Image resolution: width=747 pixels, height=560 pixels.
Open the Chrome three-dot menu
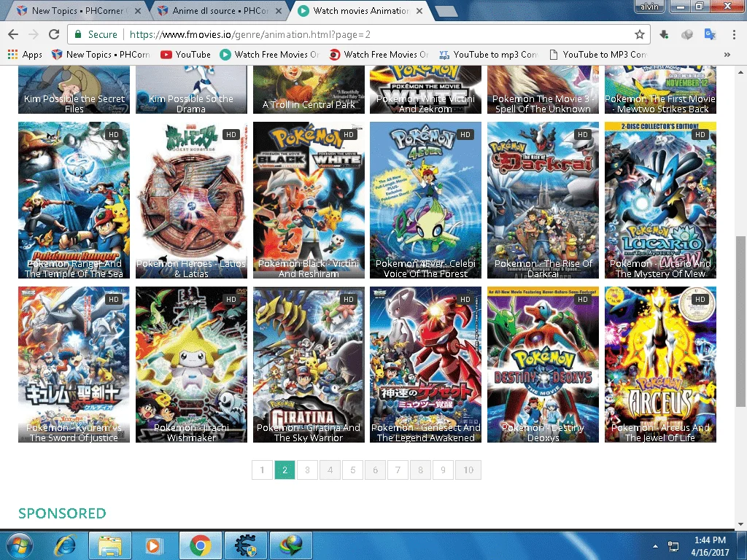734,34
